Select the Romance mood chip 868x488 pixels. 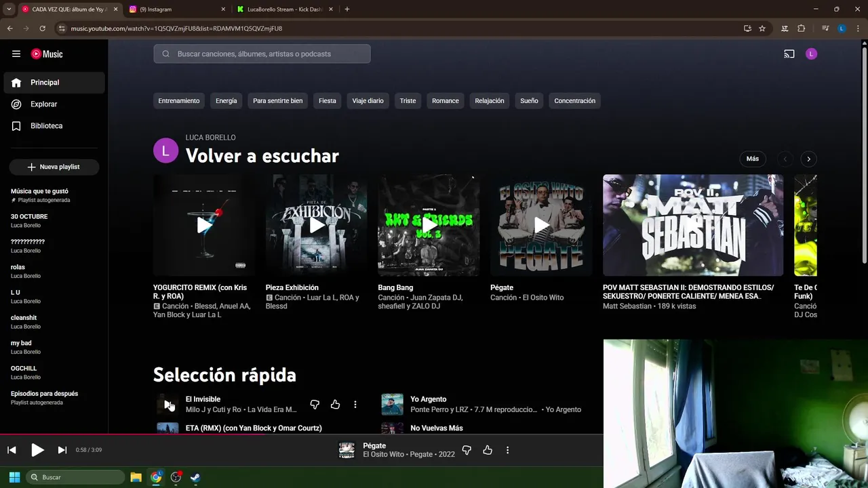(x=446, y=101)
